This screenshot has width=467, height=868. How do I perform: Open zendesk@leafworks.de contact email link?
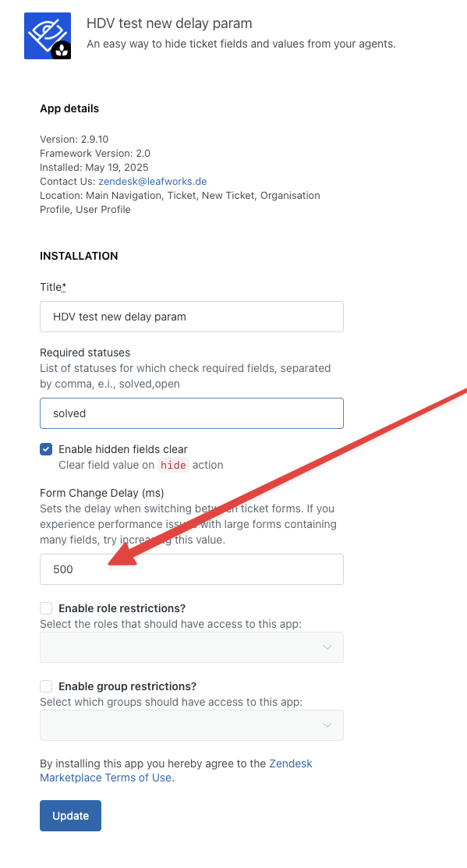coord(153,182)
